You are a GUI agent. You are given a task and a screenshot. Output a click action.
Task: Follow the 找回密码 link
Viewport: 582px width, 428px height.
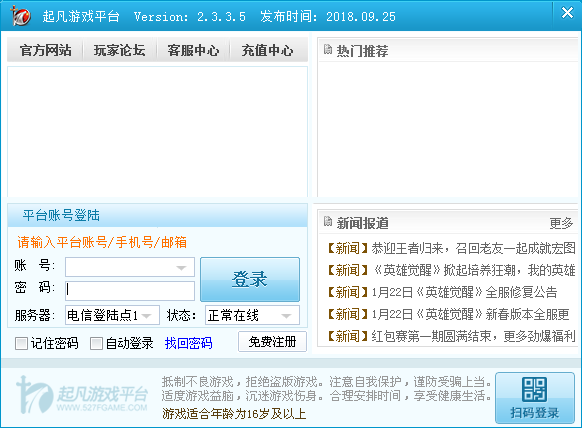pyautogui.click(x=189, y=343)
